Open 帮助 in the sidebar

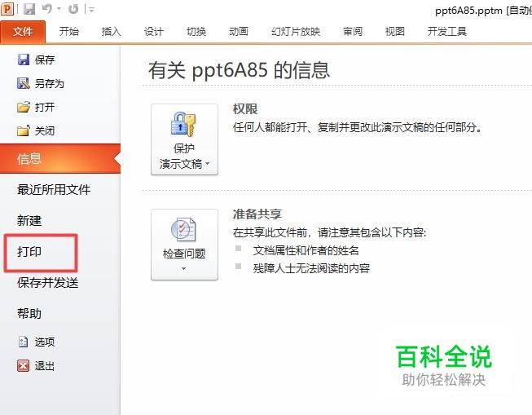29,313
